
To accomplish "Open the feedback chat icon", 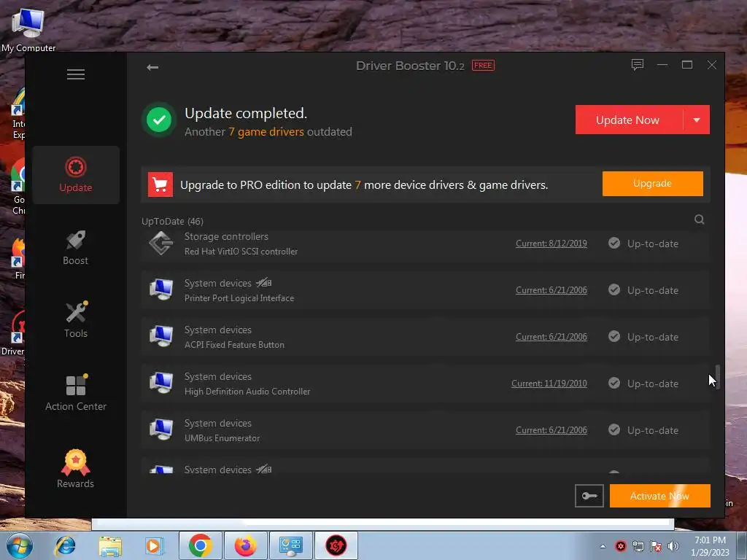I will pos(638,65).
